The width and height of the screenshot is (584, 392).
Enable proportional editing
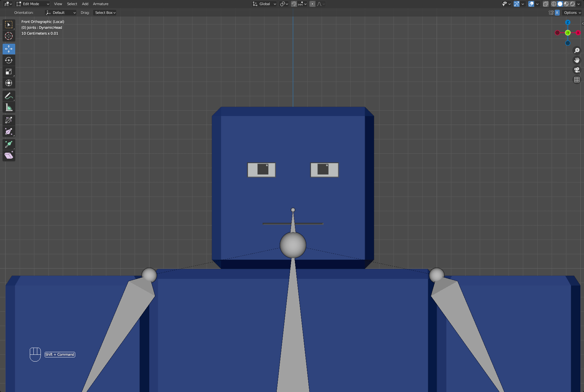coord(312,4)
